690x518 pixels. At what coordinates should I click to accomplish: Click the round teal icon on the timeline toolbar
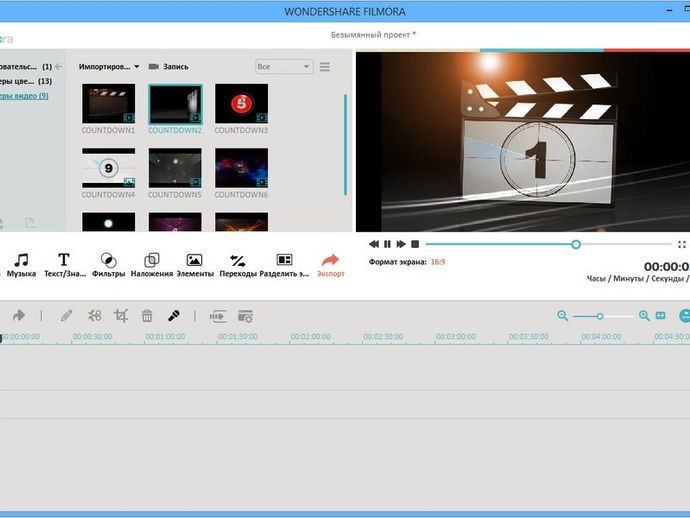tap(685, 316)
